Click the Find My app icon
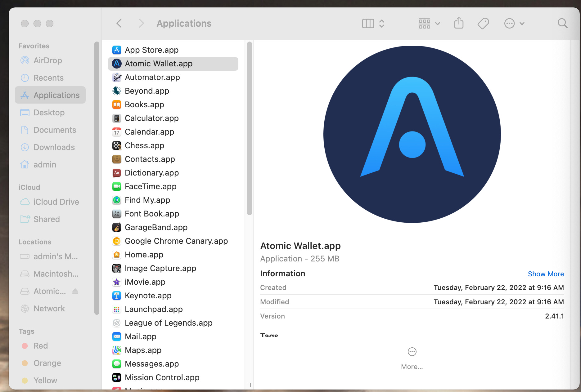This screenshot has height=392, width=581. click(x=117, y=200)
